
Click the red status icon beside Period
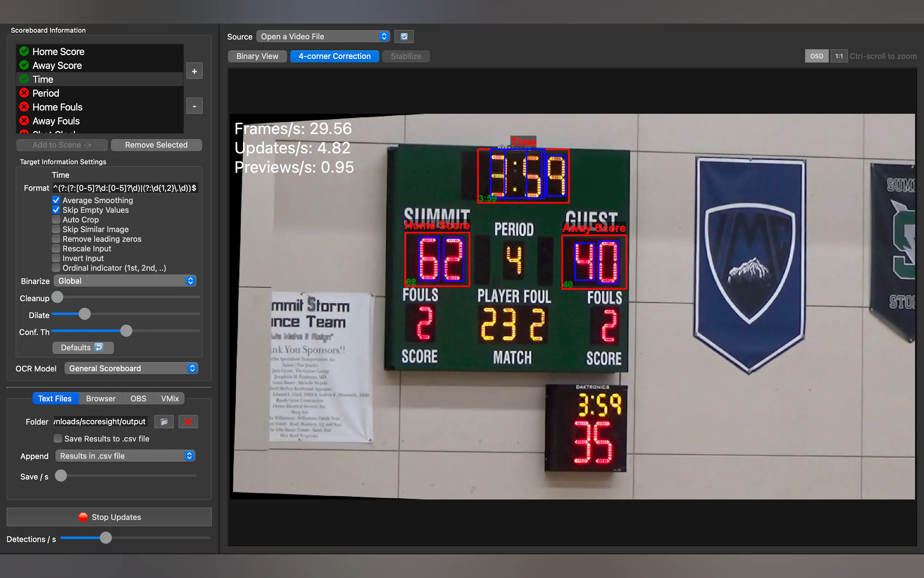pos(24,93)
